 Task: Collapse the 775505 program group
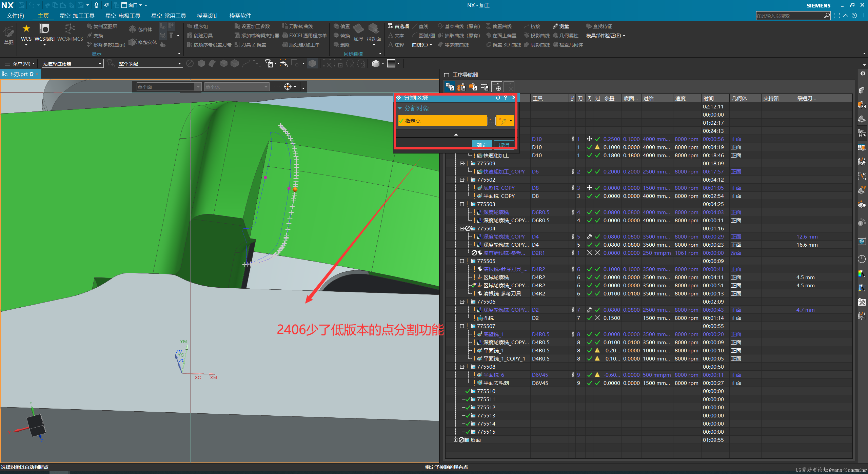click(x=462, y=261)
